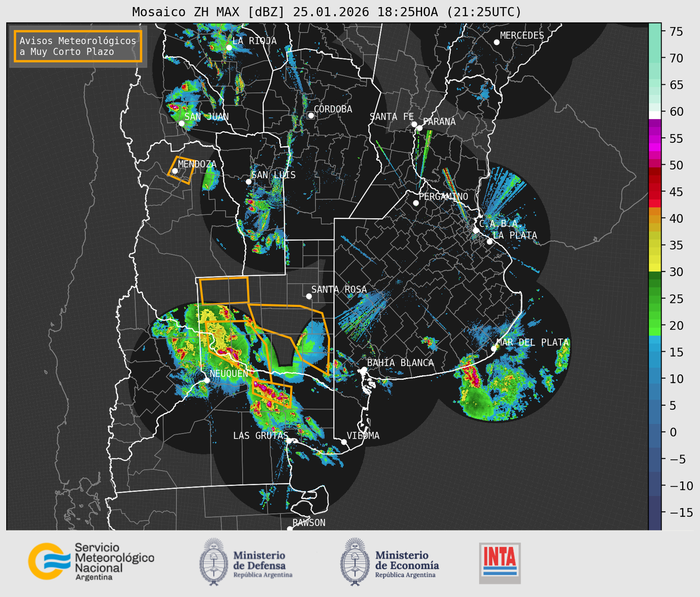
Task: Click the Servicio Meteorológico Nacional logo
Action: (x=91, y=561)
